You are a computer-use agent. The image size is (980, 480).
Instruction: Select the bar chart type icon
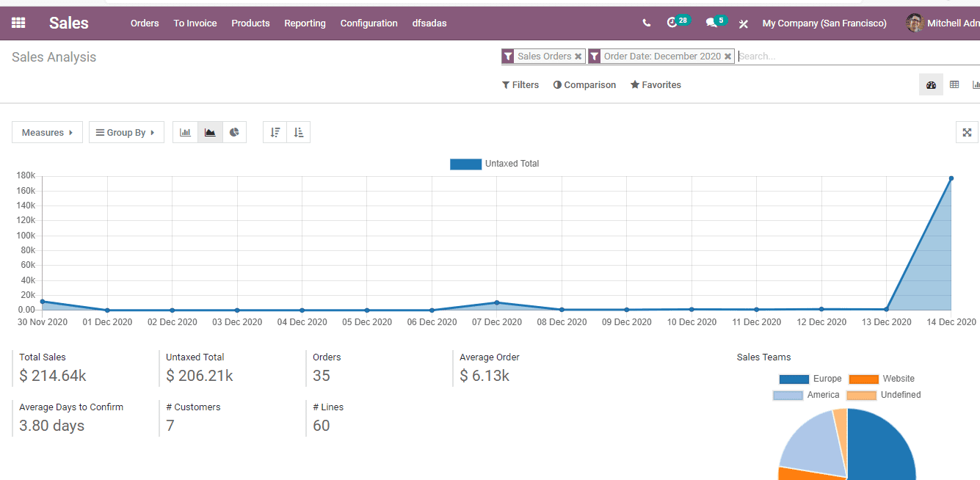click(x=186, y=132)
